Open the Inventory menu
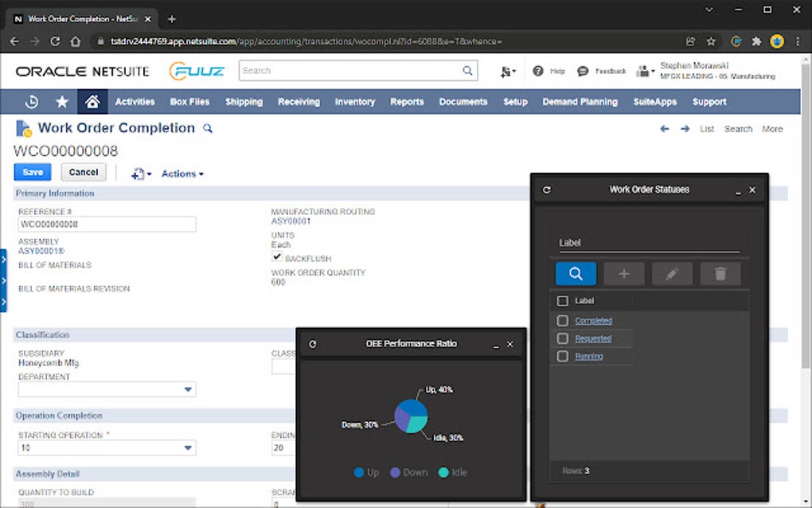This screenshot has height=508, width=812. point(354,102)
